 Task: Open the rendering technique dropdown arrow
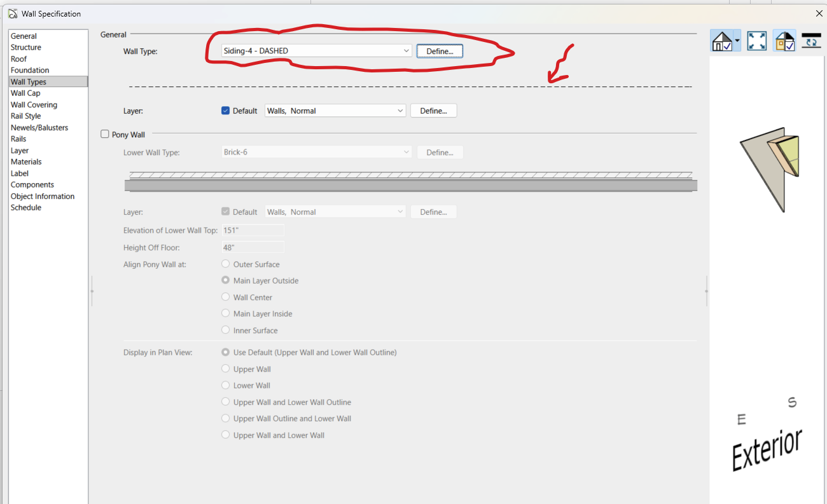click(x=737, y=41)
